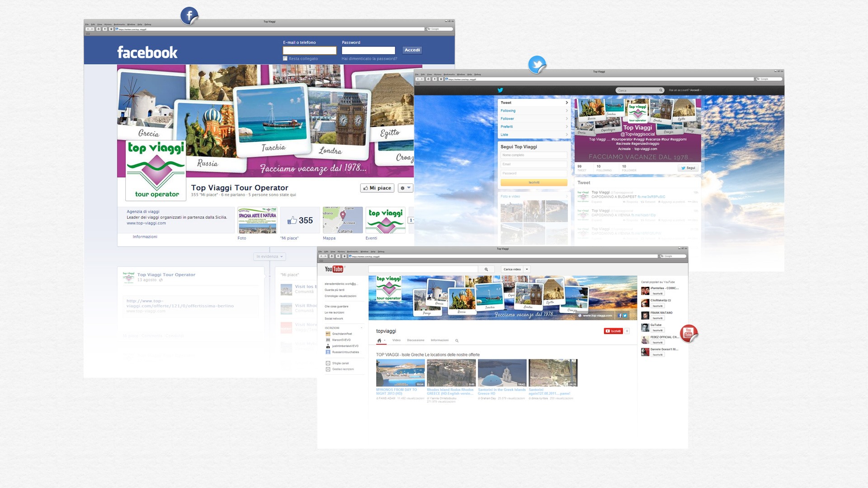Open the Foto thumbnail on the Facebook page
This screenshot has width=868, height=488.
257,220
